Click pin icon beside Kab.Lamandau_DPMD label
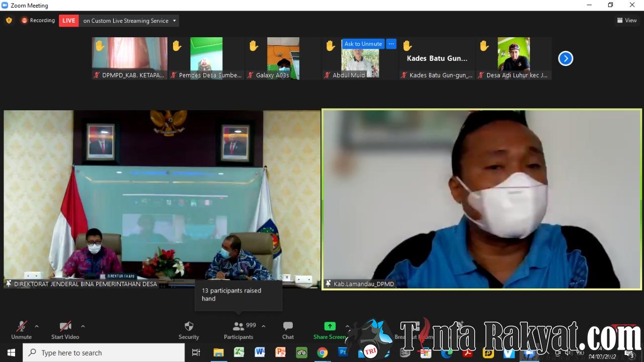This screenshot has height=362, width=644. pos(328,283)
